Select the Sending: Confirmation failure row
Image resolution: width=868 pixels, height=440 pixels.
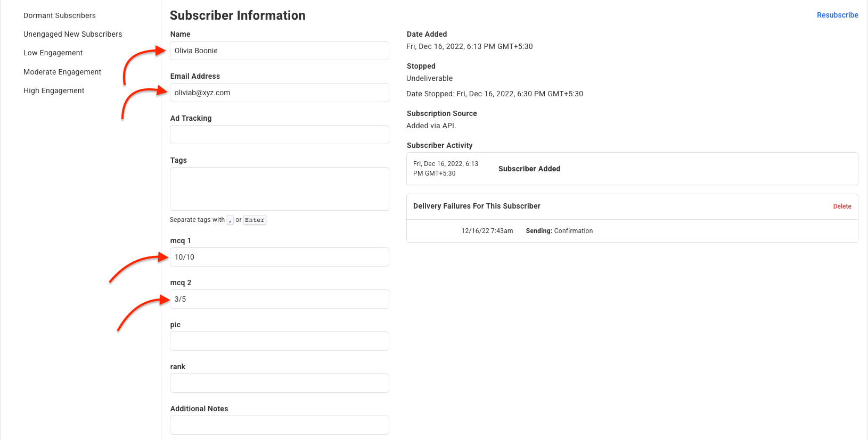point(559,231)
